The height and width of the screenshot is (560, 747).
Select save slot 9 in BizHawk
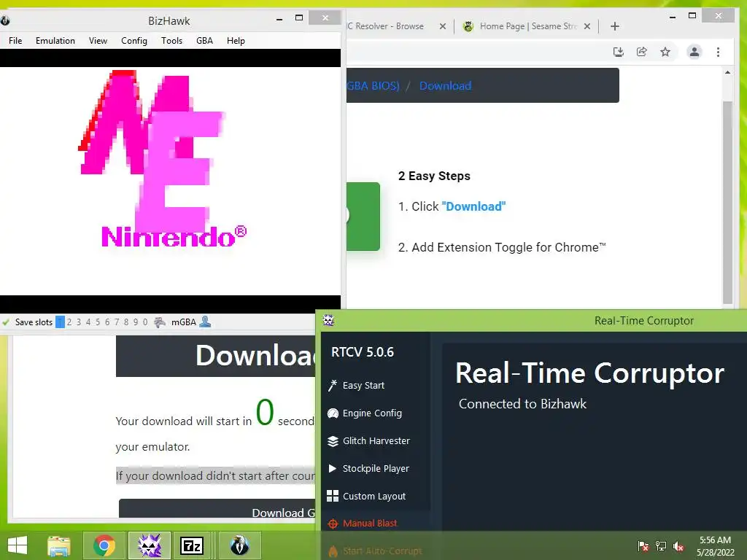tap(136, 322)
